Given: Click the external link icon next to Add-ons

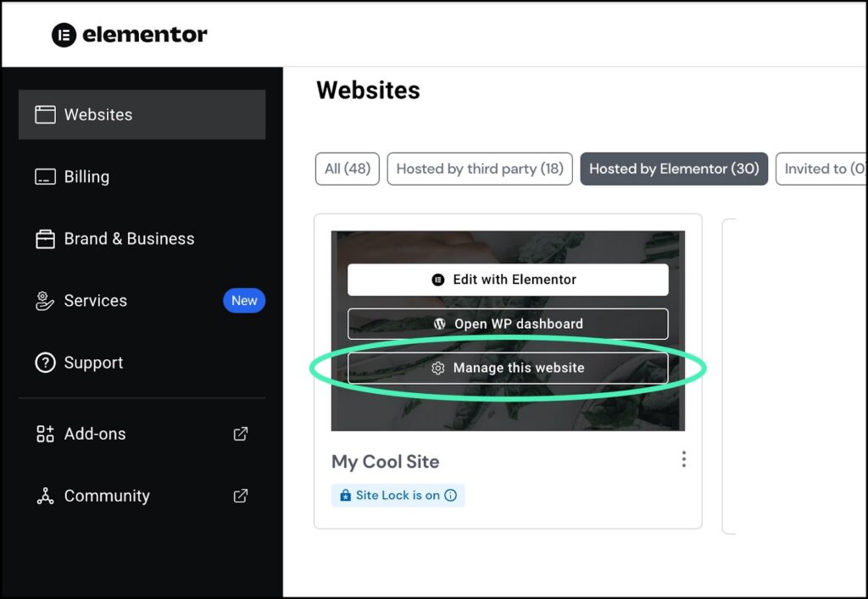Looking at the screenshot, I should [x=240, y=433].
